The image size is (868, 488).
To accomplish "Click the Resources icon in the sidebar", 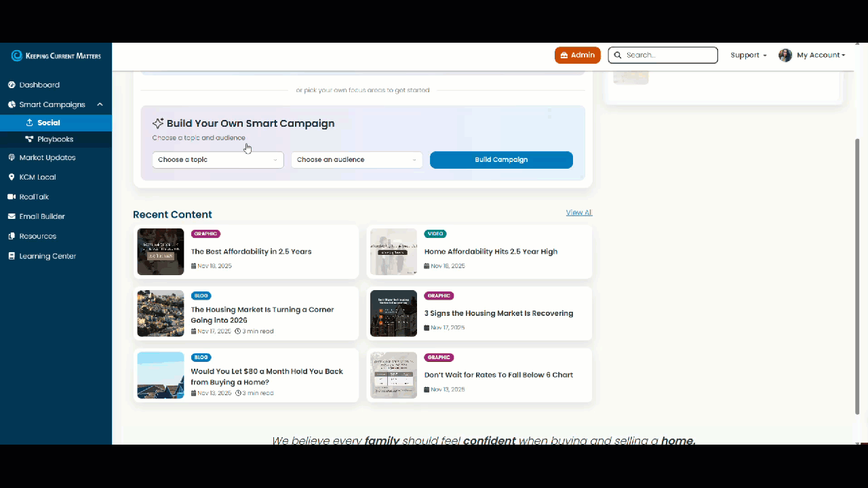I will coord(12,236).
